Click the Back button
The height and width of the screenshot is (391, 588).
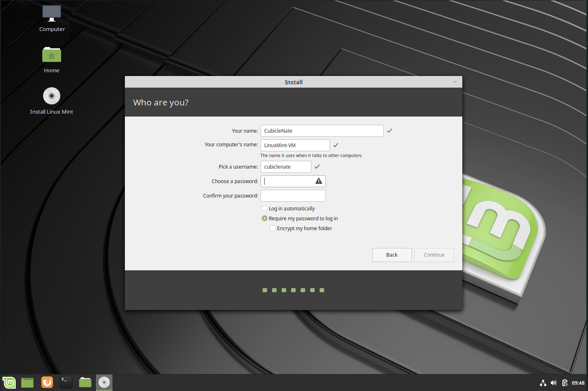[392, 255]
